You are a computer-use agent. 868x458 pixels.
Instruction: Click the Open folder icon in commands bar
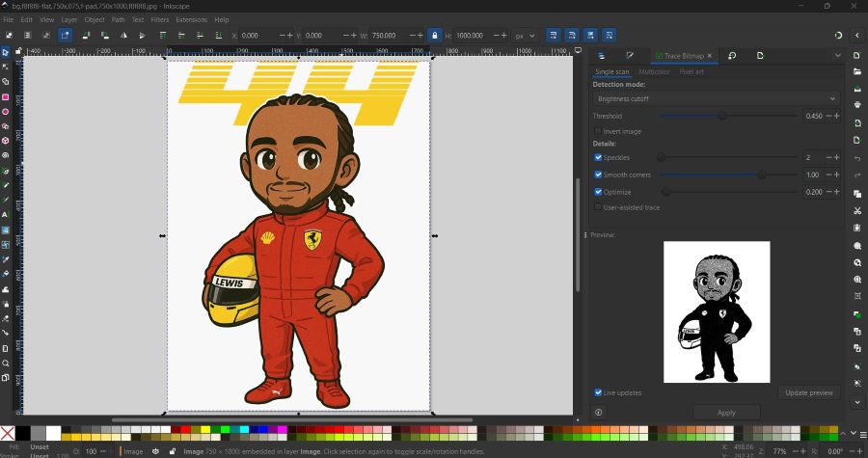[x=857, y=71]
